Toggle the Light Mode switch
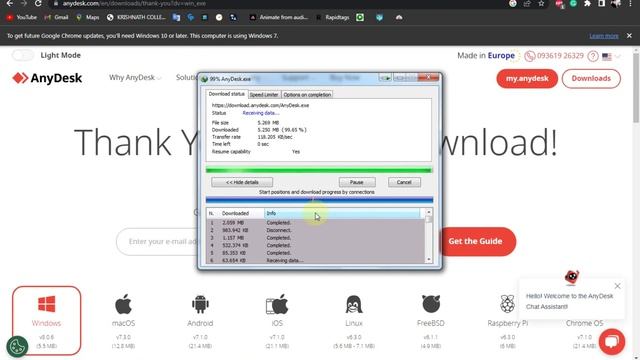Screen dimensions: 640x360 click(22, 55)
